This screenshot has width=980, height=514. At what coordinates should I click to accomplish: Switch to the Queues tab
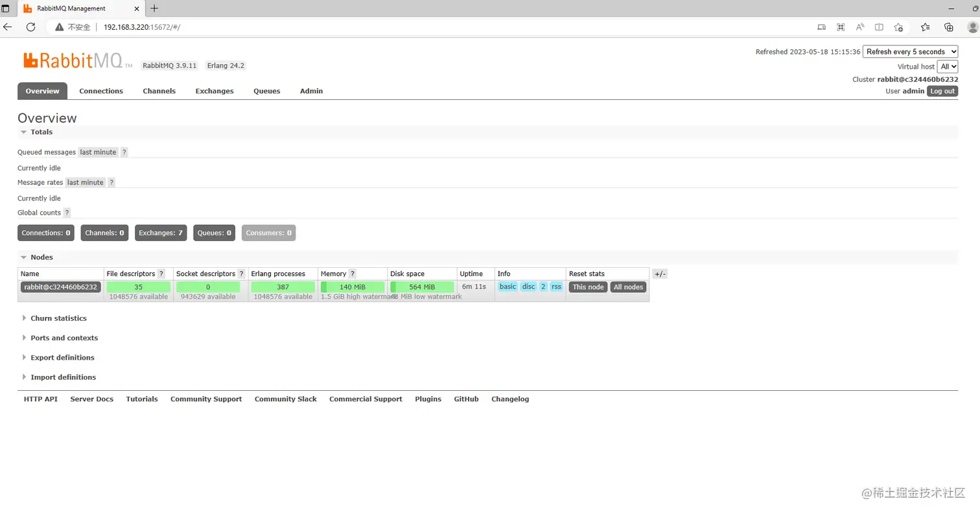click(x=267, y=91)
